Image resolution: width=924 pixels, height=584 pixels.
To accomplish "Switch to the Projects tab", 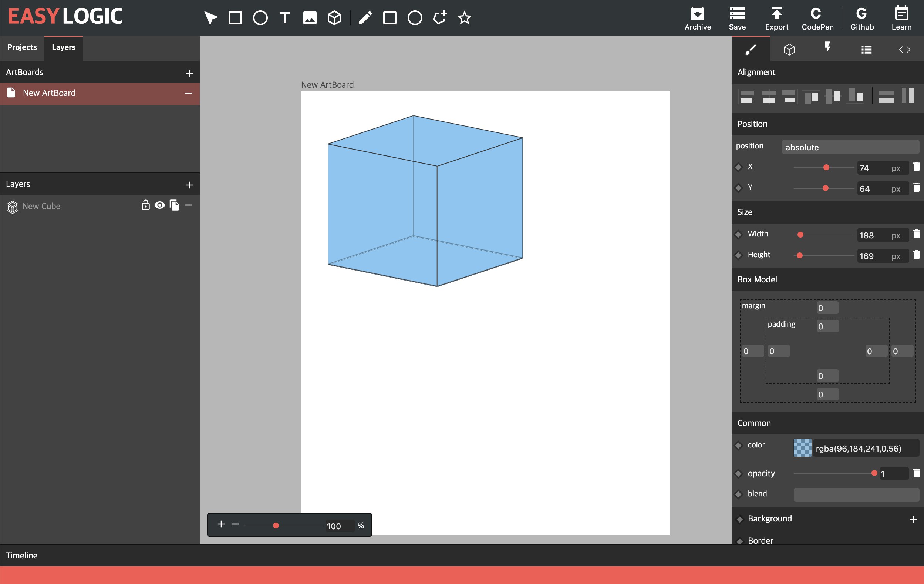I will click(22, 47).
